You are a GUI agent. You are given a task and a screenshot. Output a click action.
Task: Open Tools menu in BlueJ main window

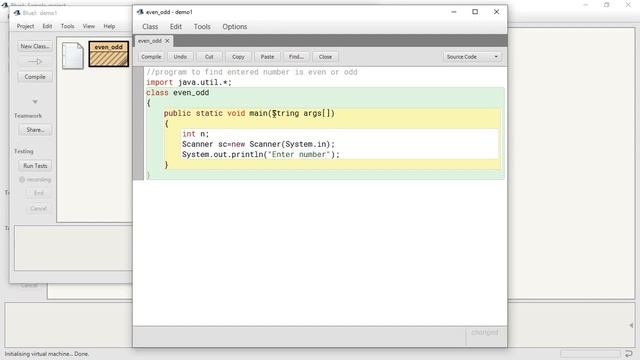68,26
